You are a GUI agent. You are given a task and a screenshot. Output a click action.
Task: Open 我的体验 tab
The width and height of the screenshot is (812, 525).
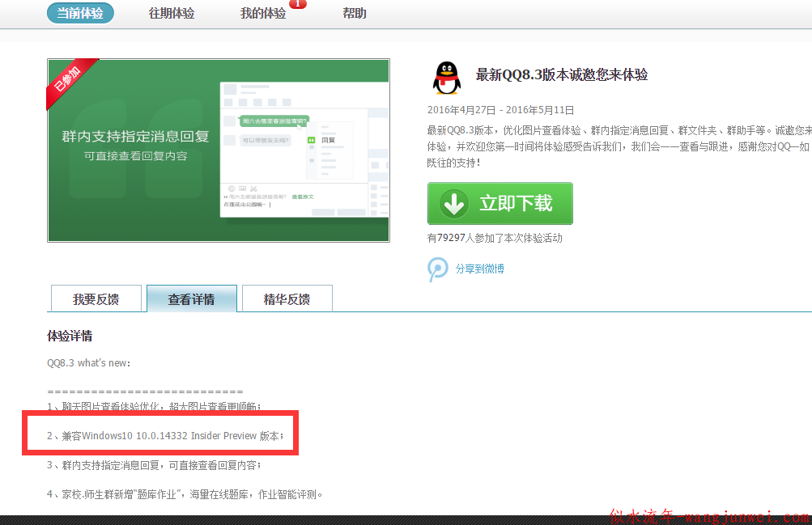pos(263,13)
